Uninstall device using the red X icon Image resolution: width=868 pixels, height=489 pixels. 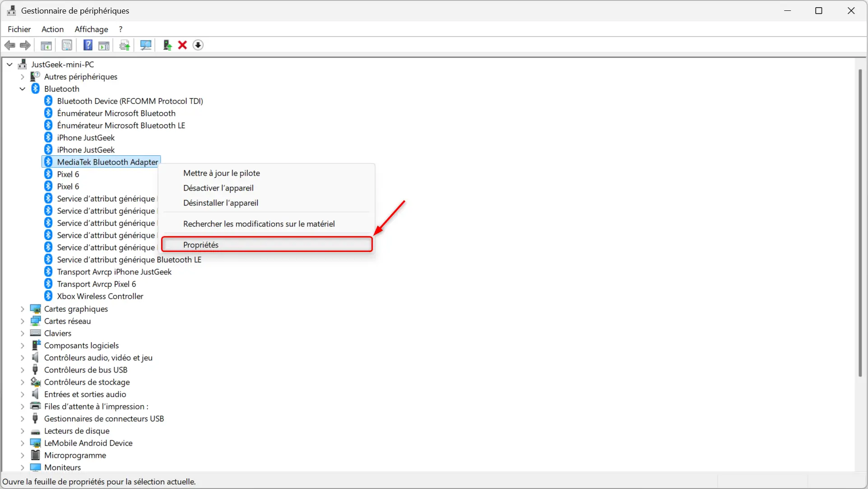[x=182, y=45]
